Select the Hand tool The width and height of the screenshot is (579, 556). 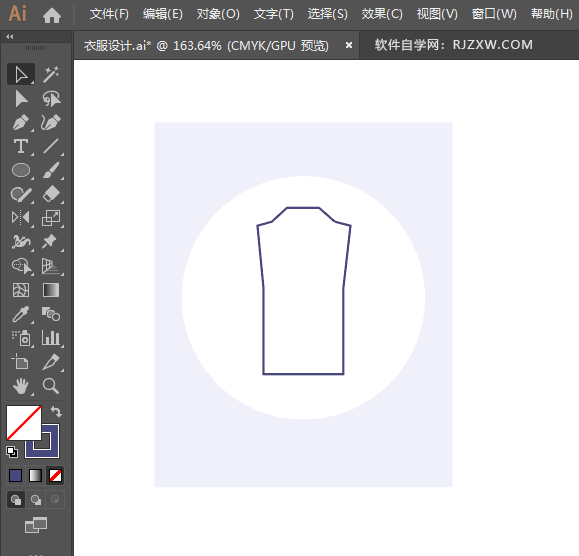pyautogui.click(x=21, y=386)
